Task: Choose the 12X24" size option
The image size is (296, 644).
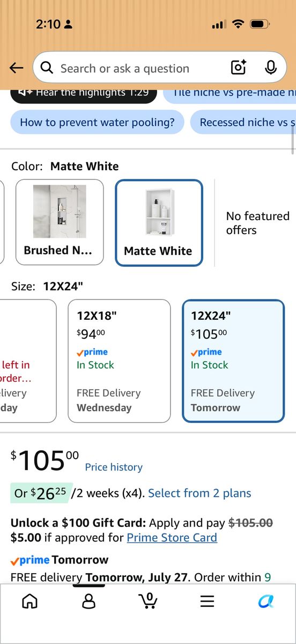Action: [233, 361]
